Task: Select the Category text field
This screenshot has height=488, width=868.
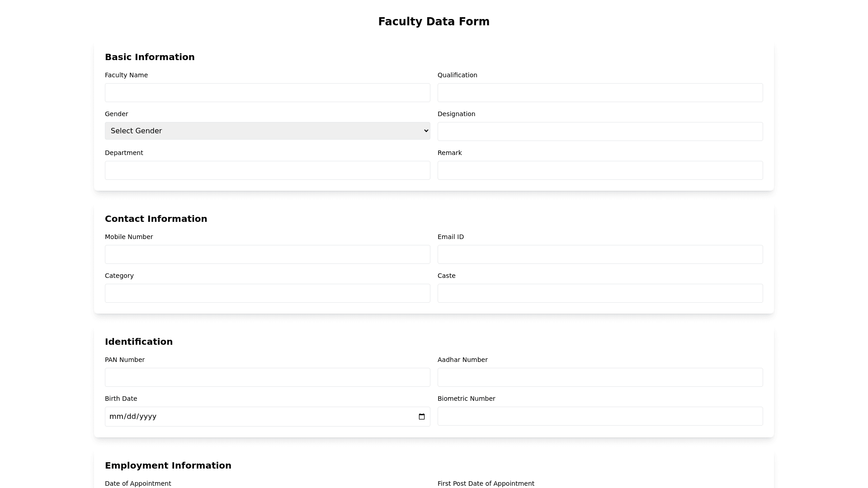Action: tap(267, 293)
